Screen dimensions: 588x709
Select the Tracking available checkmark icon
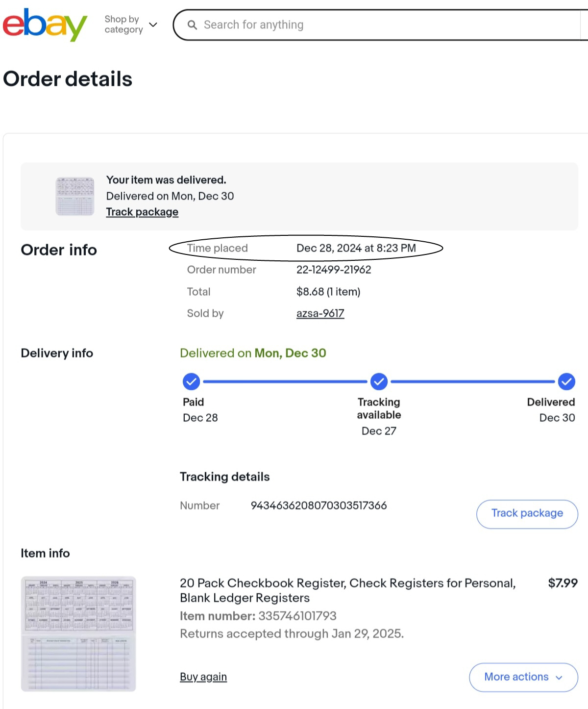click(379, 381)
